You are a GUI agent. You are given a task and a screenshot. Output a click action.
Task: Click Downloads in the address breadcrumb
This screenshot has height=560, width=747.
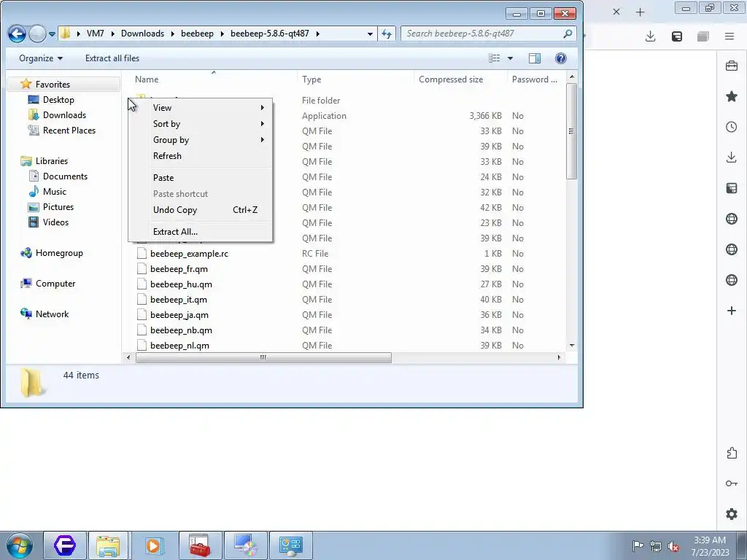[x=142, y=34]
